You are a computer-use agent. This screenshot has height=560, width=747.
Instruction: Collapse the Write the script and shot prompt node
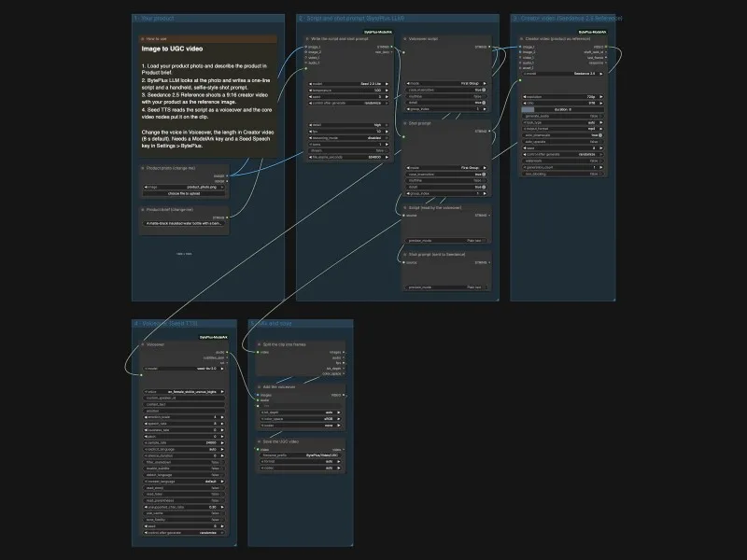coord(307,39)
